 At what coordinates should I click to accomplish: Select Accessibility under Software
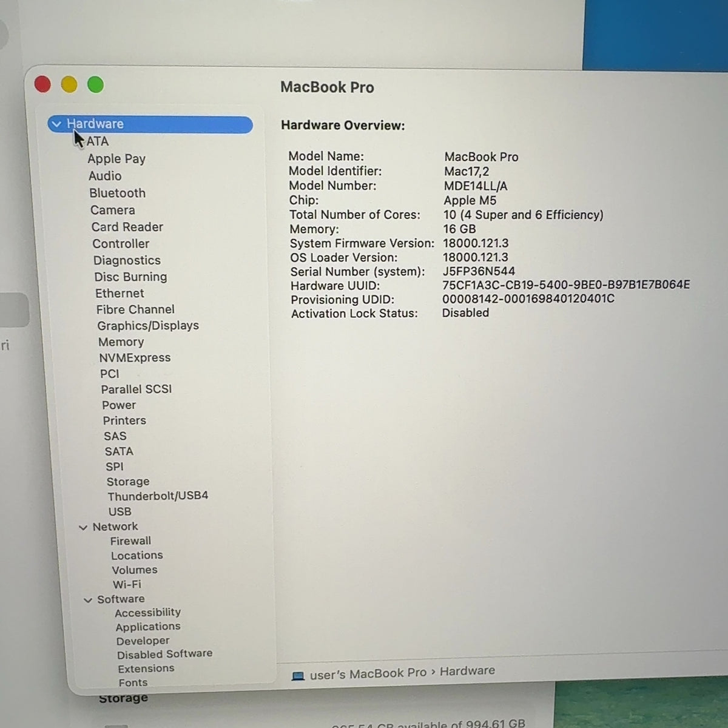[148, 613]
